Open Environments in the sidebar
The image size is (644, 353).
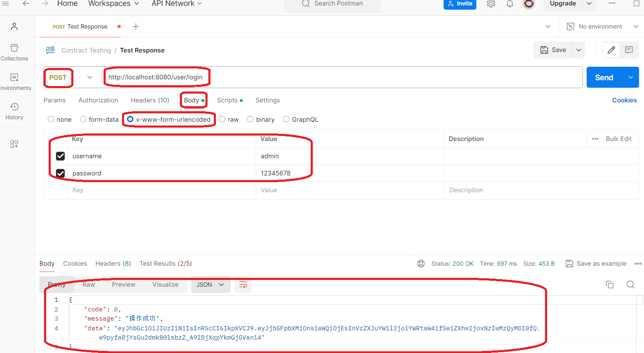pos(14,82)
